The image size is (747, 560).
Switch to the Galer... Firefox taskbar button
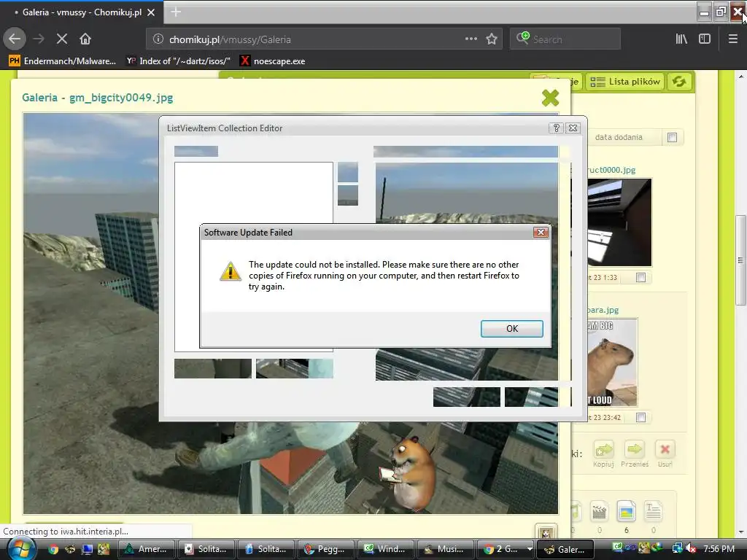tap(565, 549)
